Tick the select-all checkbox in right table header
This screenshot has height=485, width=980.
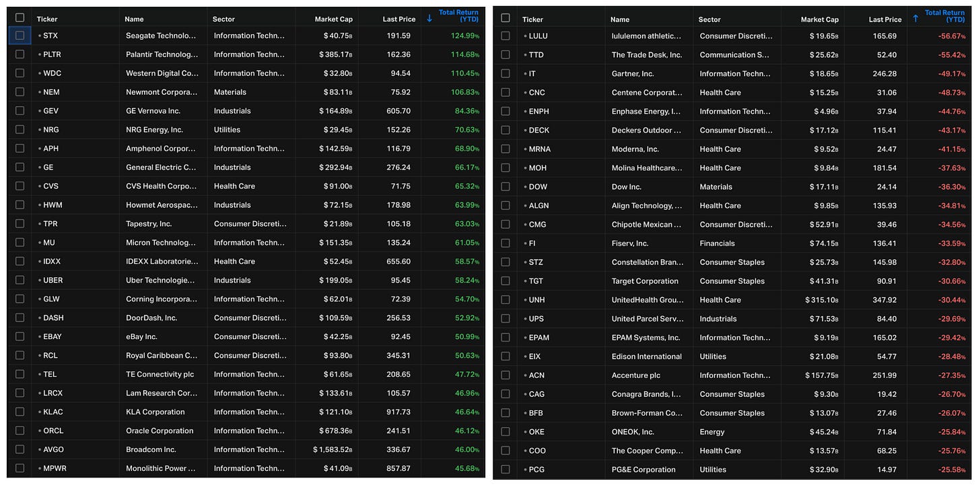(505, 18)
